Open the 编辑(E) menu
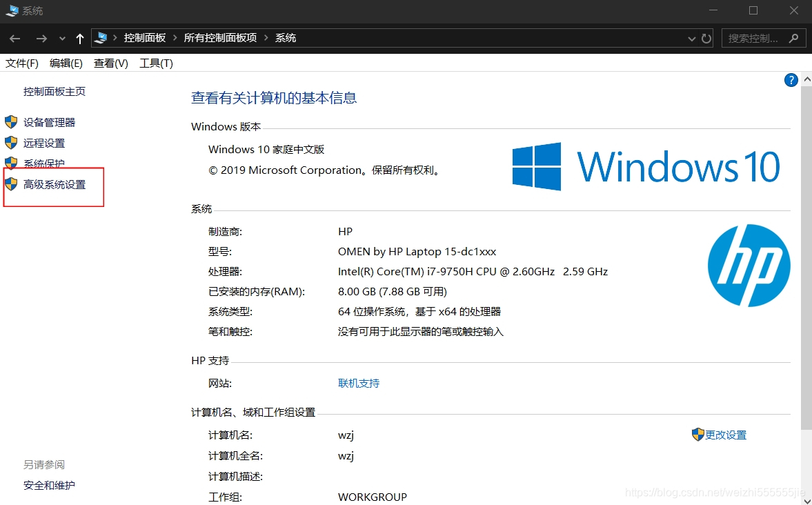 (66, 63)
